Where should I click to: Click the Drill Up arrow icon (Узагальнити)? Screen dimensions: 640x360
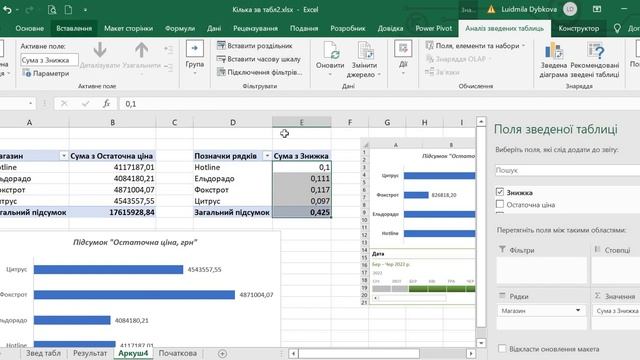141,50
